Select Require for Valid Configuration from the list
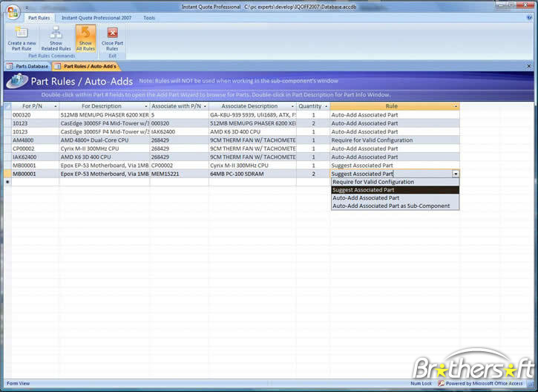The width and height of the screenshot is (538, 392). point(373,182)
